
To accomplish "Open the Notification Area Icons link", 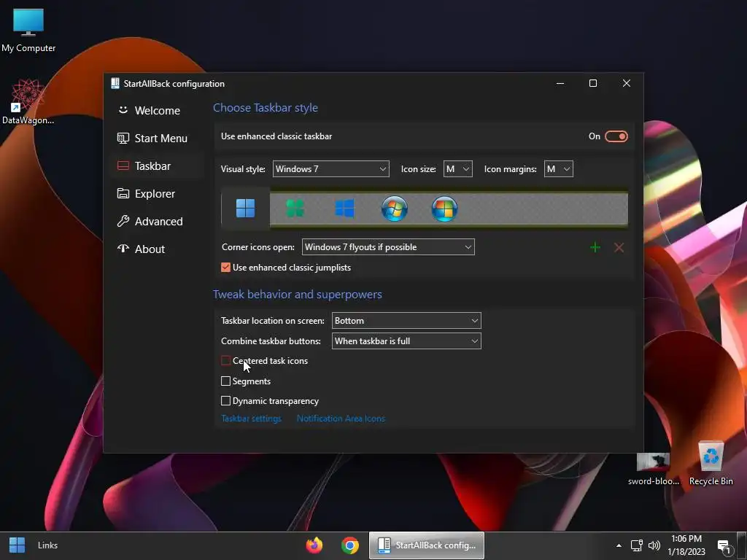I will [341, 419].
